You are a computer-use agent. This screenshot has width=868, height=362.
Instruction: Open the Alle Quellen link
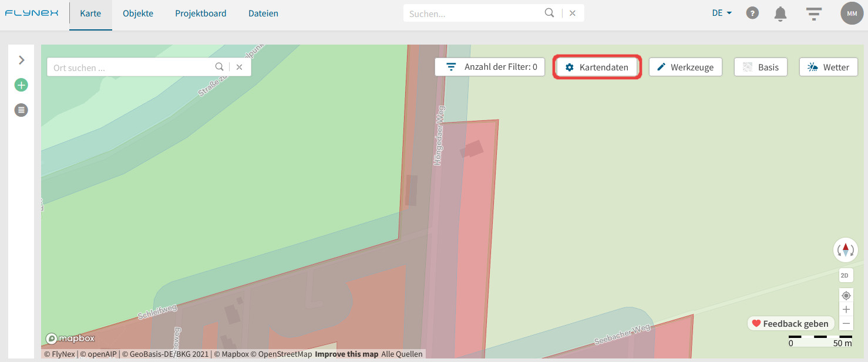402,354
